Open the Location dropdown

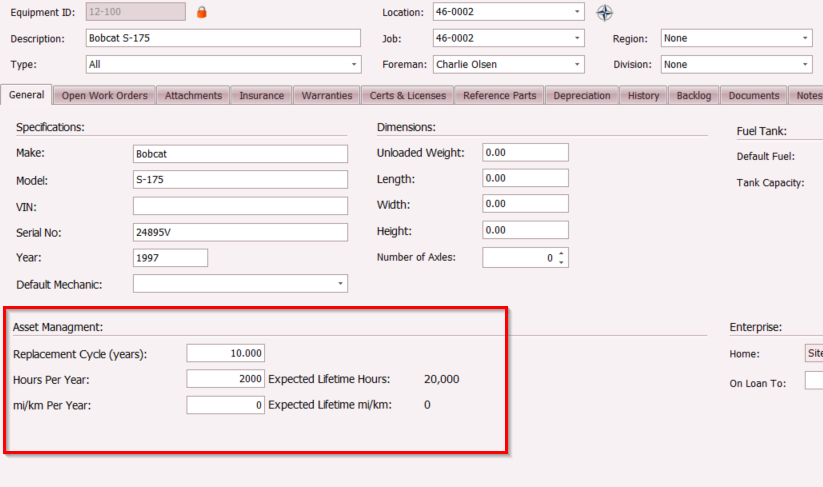pos(577,12)
